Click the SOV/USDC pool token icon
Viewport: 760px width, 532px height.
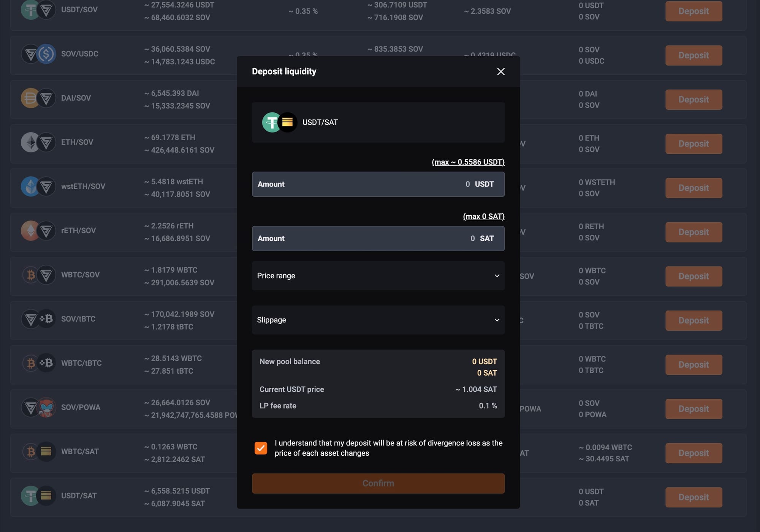coord(38,54)
